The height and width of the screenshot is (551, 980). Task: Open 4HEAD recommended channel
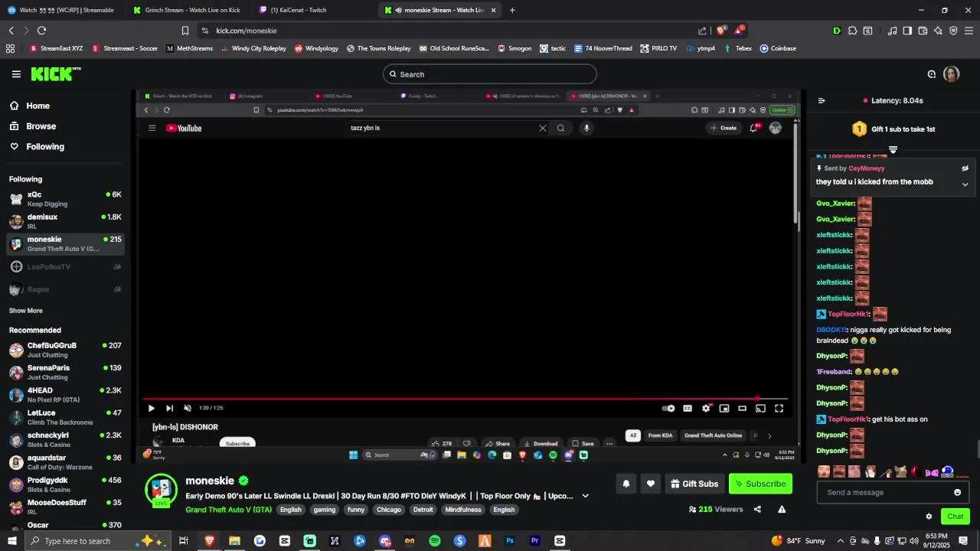(65, 395)
